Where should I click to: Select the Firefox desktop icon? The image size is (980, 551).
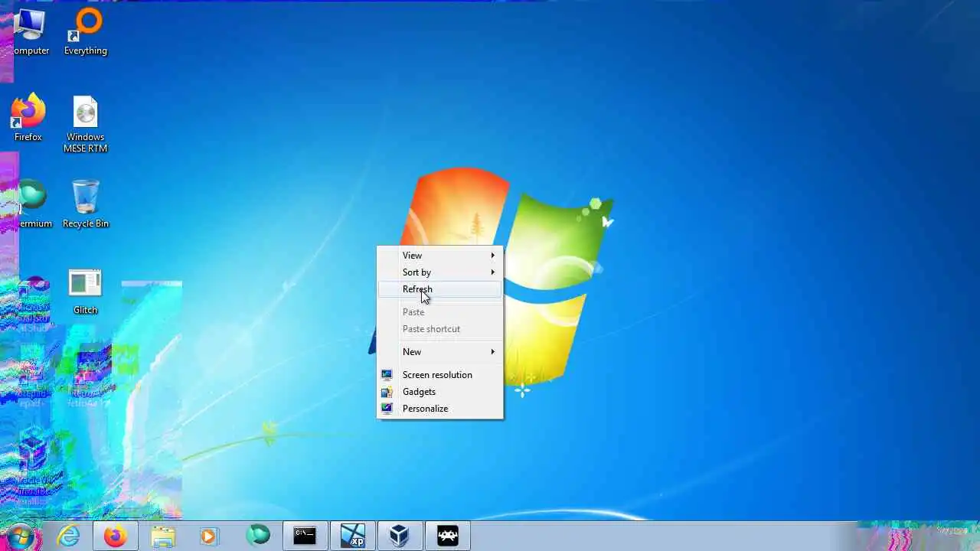click(x=28, y=119)
